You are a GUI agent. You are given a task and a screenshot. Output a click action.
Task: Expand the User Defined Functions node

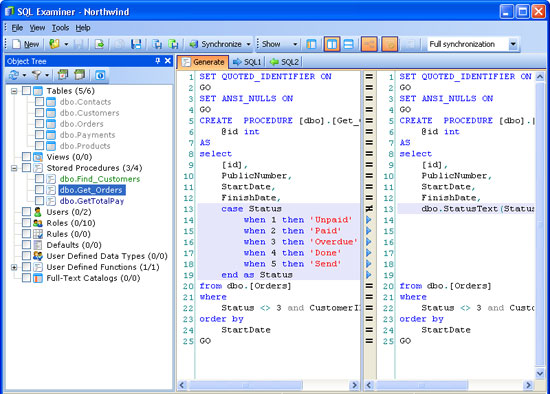click(x=14, y=267)
